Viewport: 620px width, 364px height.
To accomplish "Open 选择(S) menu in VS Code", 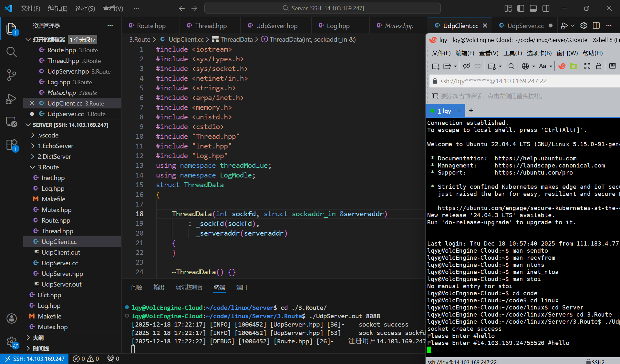I will (x=85, y=8).
